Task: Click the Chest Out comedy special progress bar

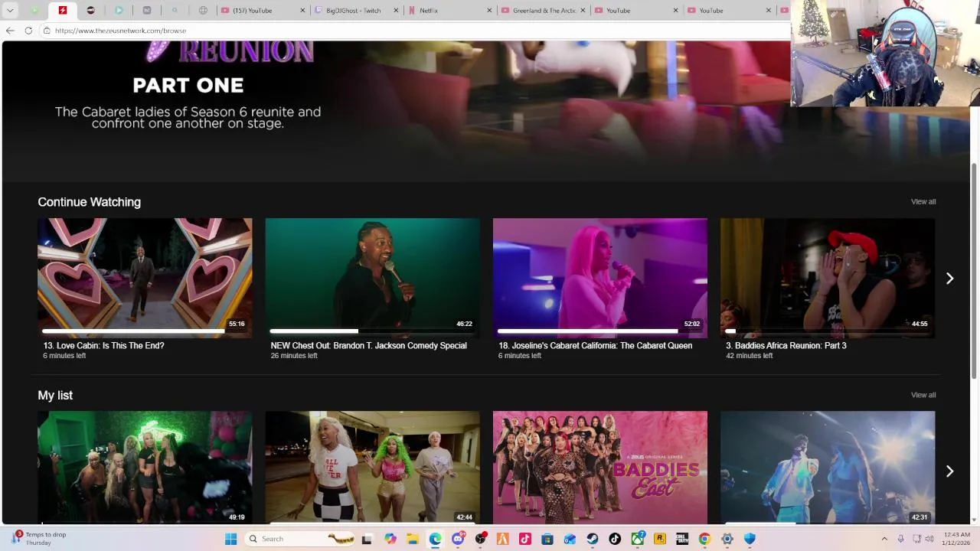Action: click(371, 331)
